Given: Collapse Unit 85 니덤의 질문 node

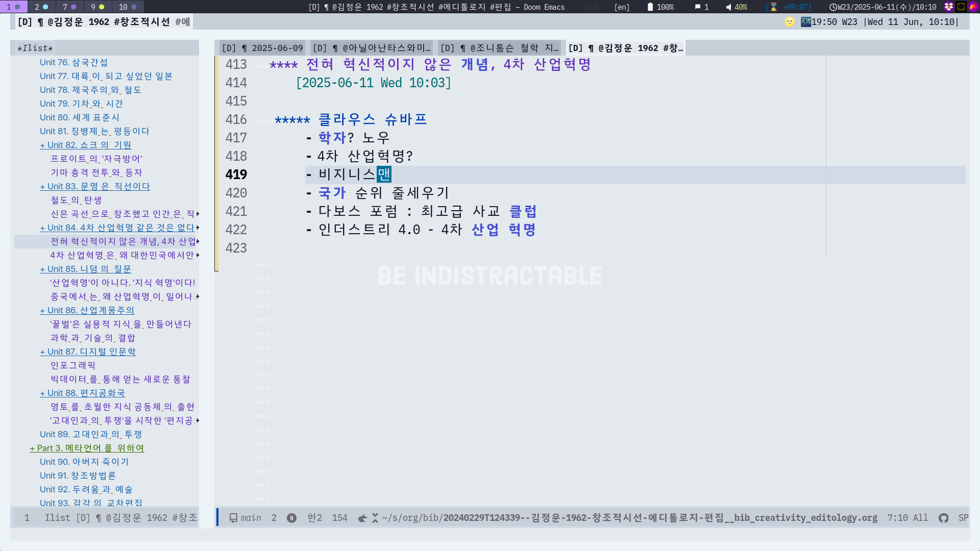Looking at the screenshot, I should 42,269.
